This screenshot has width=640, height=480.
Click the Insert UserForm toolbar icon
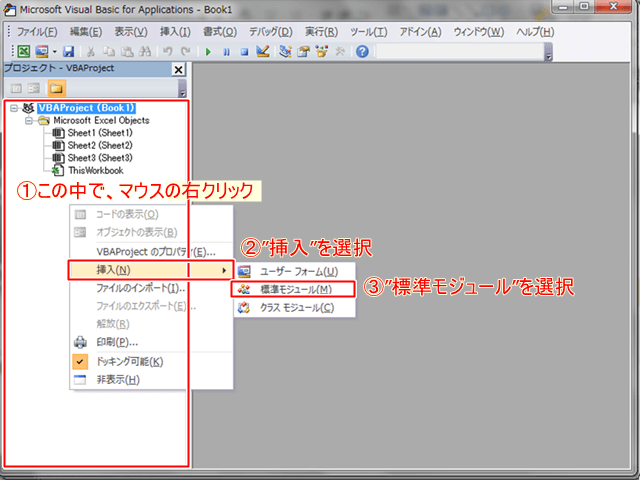tap(42, 51)
